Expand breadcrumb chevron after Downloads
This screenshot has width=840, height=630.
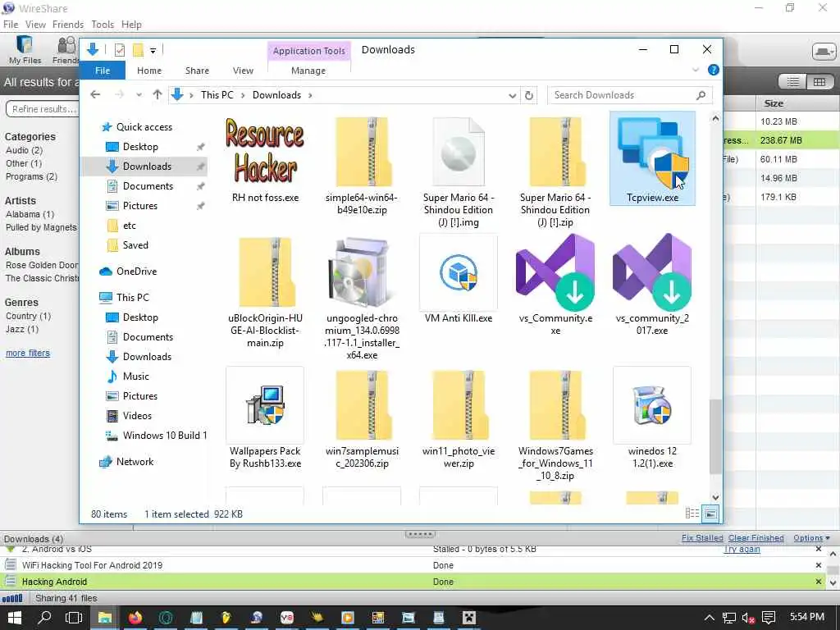(309, 95)
